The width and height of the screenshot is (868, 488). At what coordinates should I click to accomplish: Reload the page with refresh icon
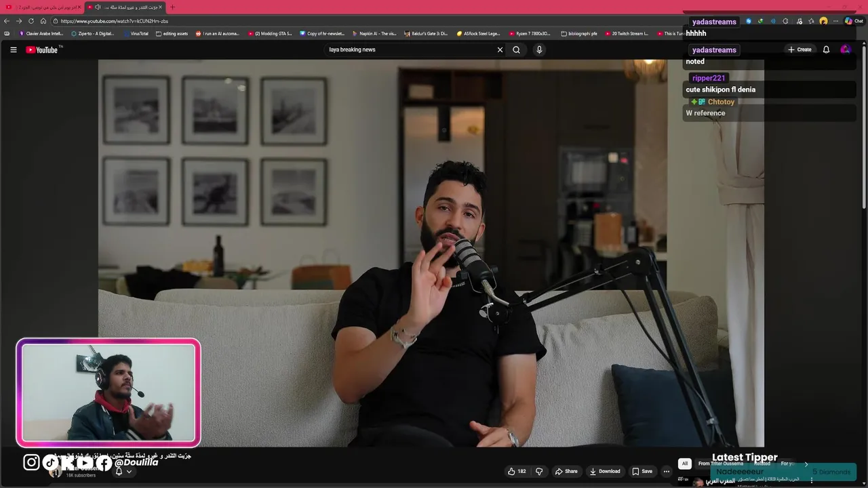[31, 21]
